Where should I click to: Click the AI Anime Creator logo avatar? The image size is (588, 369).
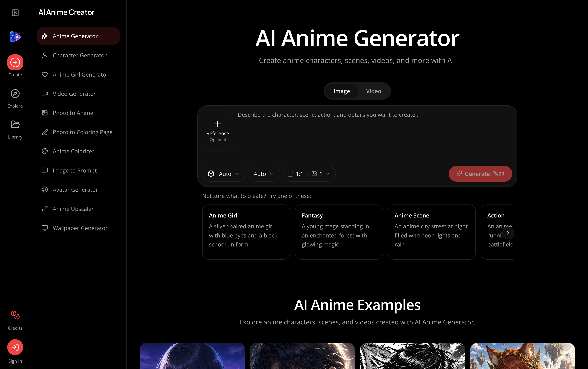pos(15,37)
